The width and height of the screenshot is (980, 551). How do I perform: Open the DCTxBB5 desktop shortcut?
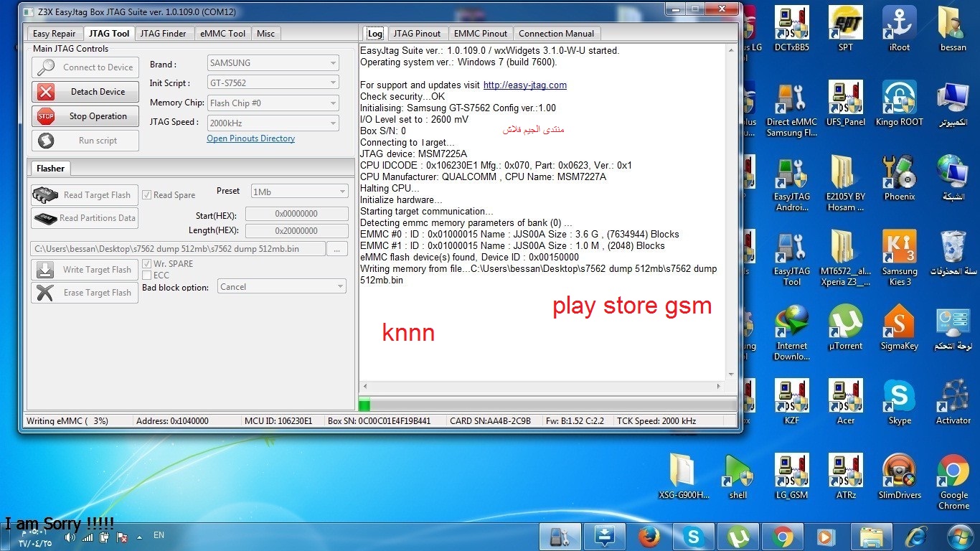click(x=792, y=29)
